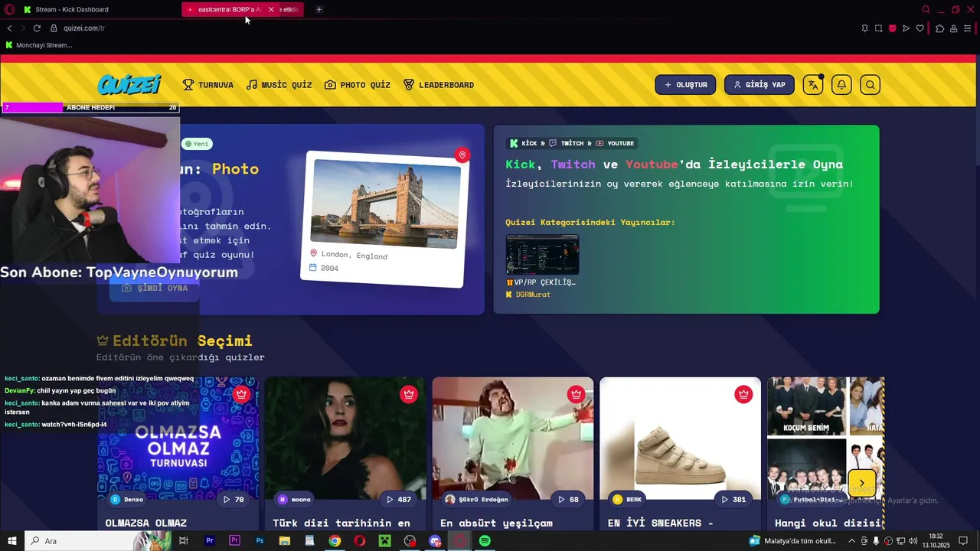This screenshot has width=980, height=551.
Task: Open the Quizei logo home link
Action: [x=129, y=84]
